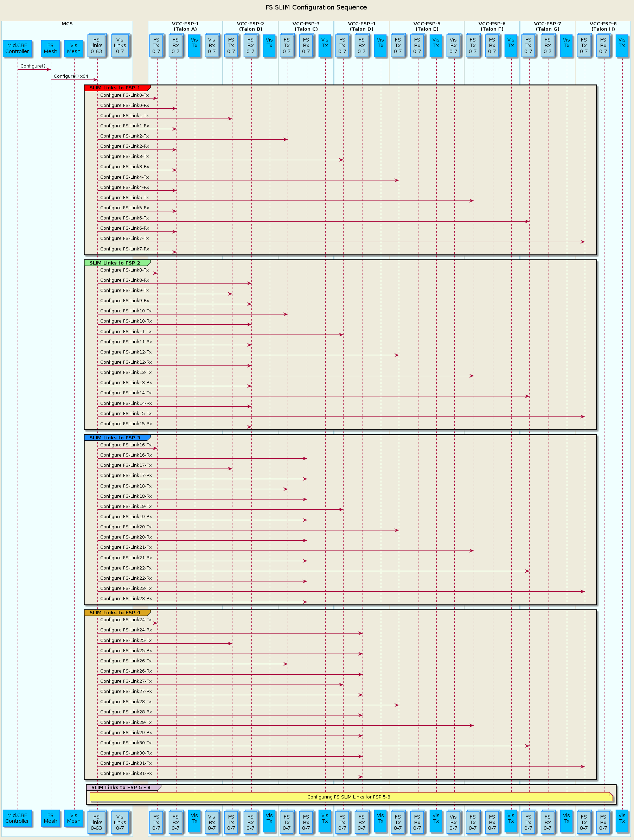The image size is (634, 840).
Task: Click the 'Configure FS-Link16-Tx' message
Action: point(126,445)
